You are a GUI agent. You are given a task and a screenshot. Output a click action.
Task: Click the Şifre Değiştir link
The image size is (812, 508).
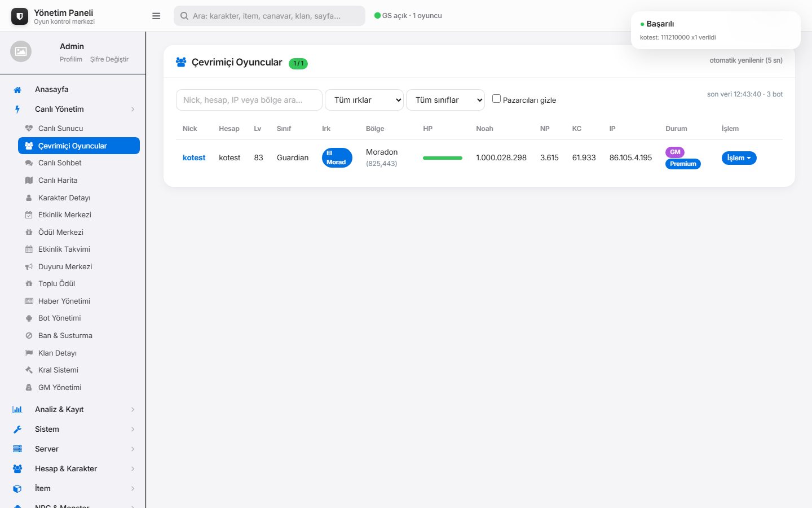[x=109, y=59]
